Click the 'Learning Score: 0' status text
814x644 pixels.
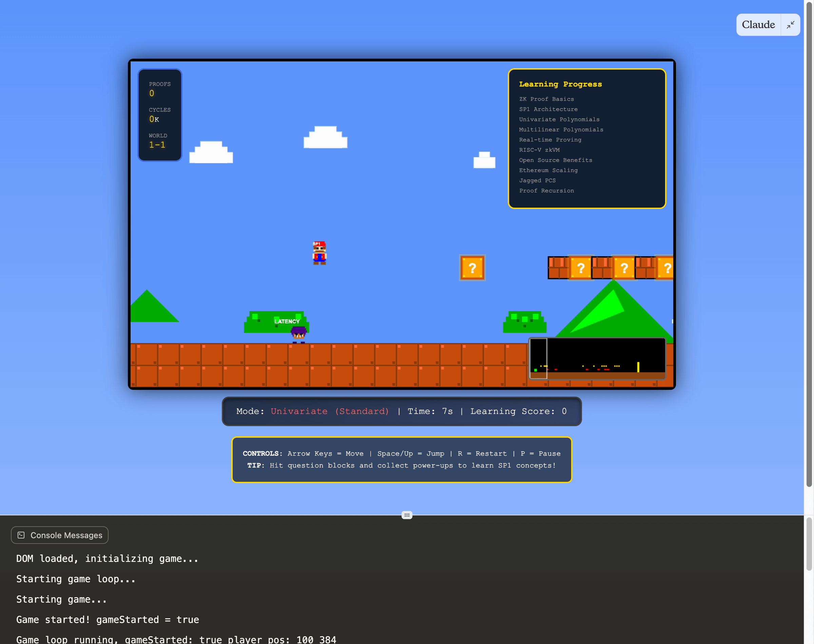518,411
